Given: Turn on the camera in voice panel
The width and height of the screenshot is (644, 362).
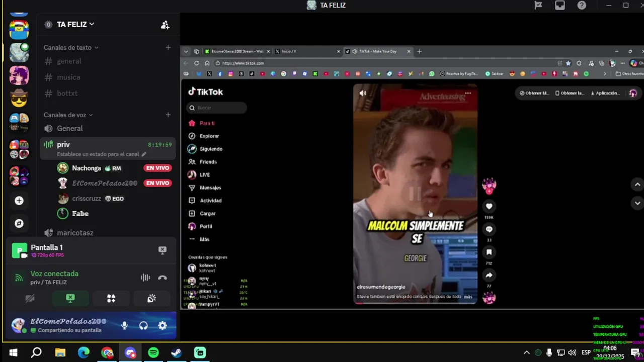Looking at the screenshot, I should pos(30,299).
